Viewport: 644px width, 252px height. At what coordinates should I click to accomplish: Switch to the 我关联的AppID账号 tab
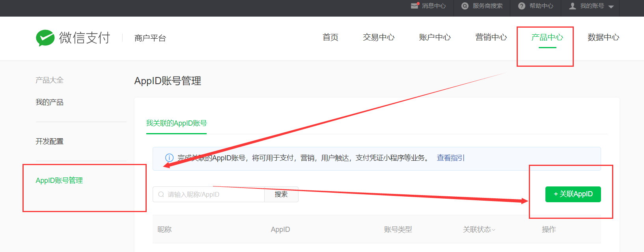pyautogui.click(x=176, y=123)
